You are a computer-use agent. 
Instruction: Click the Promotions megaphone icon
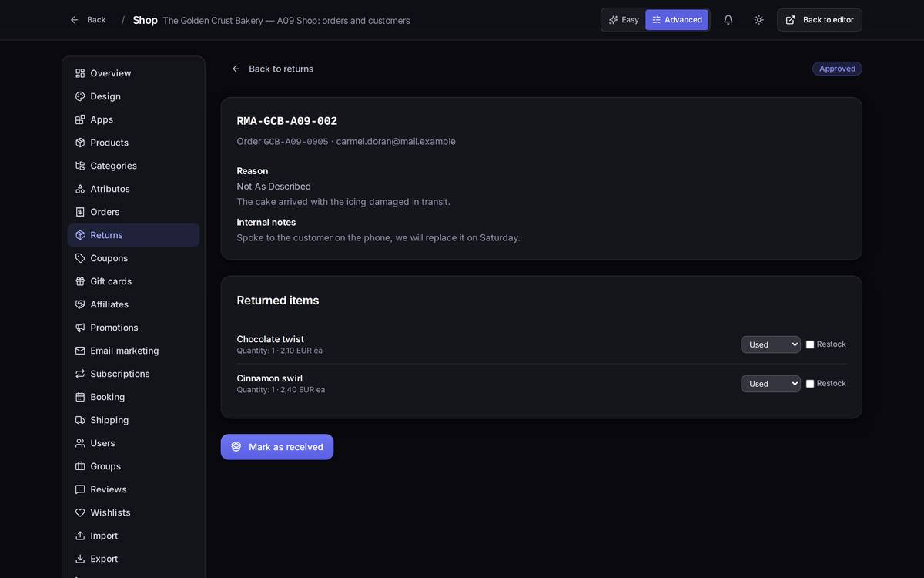(x=80, y=328)
